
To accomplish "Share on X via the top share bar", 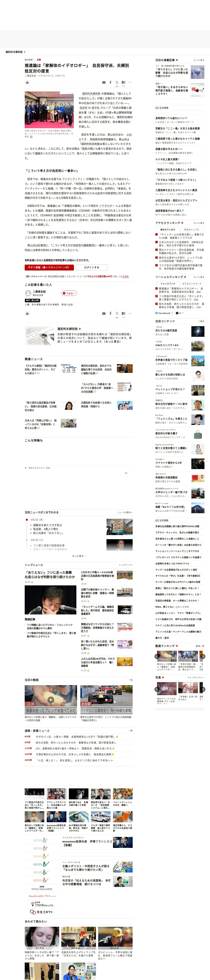I will tap(117, 82).
